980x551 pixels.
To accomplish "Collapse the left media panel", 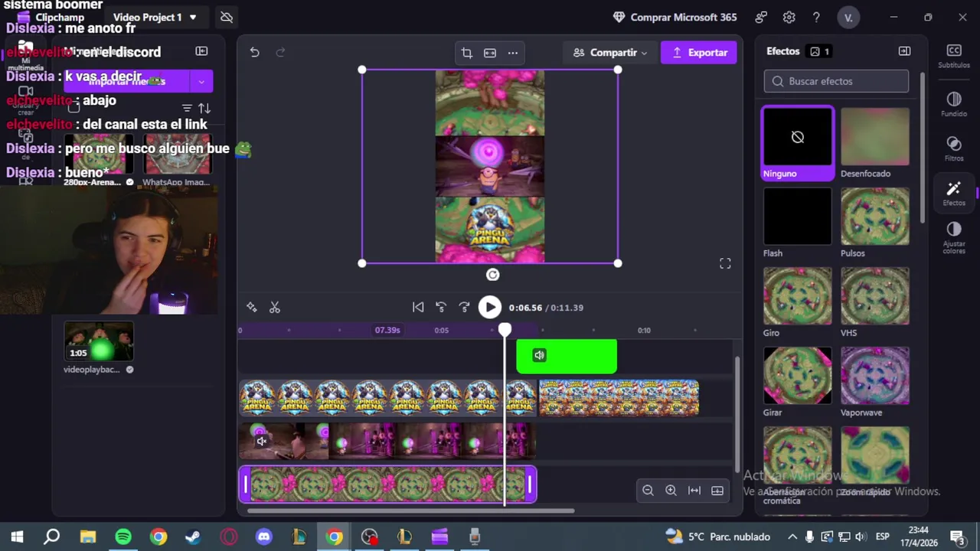I will click(x=201, y=51).
